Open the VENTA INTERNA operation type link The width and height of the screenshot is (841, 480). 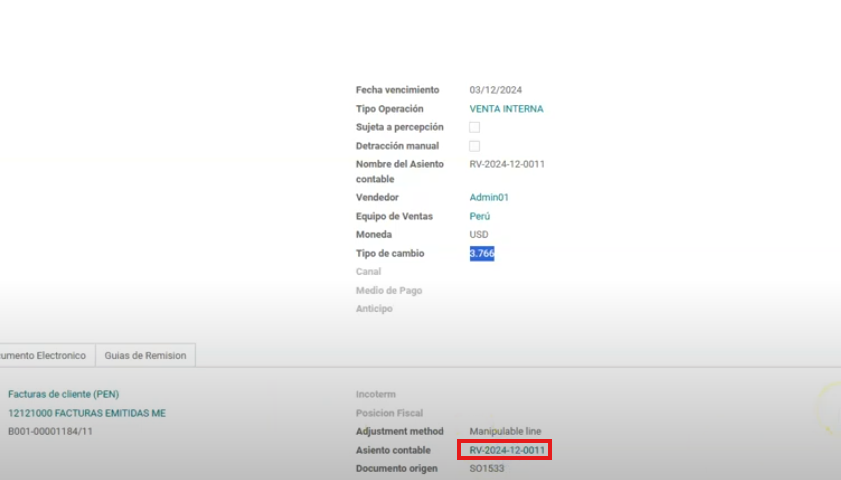[506, 109]
